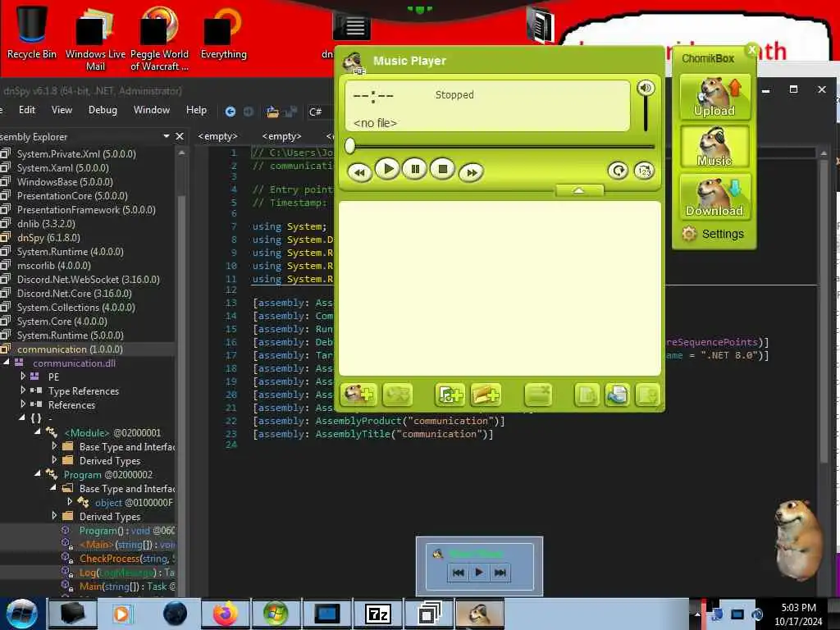Switch to the first <empty> tab in dnSpy
This screenshot has width=840, height=630.
[x=217, y=137]
